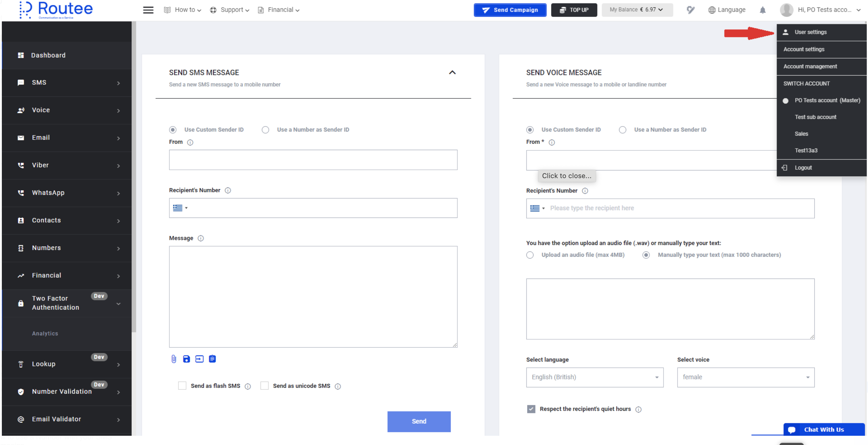Click the SMS From input field
The height and width of the screenshot is (445, 868).
[x=313, y=160]
